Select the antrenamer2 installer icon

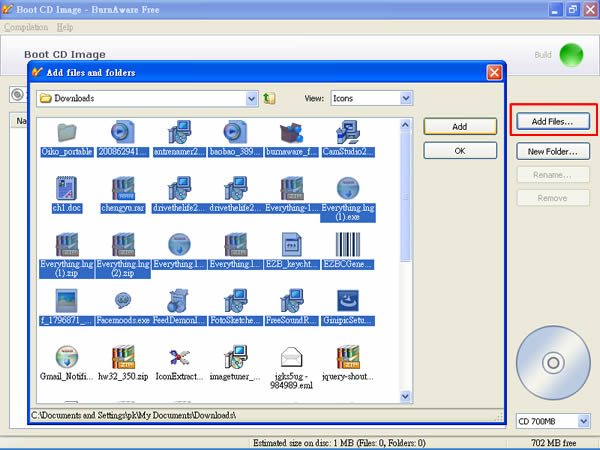[x=179, y=132]
